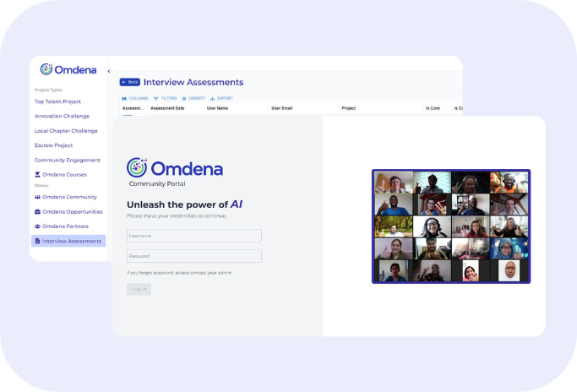The image size is (577, 392).
Task: Click the Omdena Opportunities briefcase icon
Action: (x=37, y=212)
